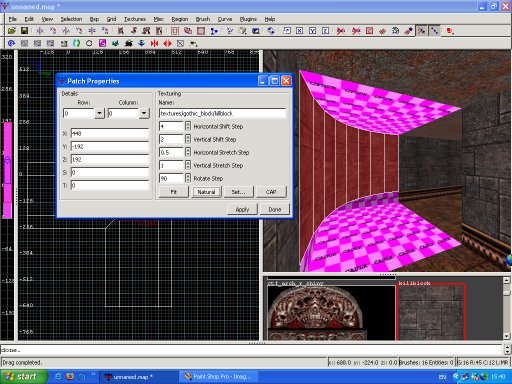Viewport: 512px width, 384px height.
Task: Click the Windows Start button
Action: (x=22, y=377)
